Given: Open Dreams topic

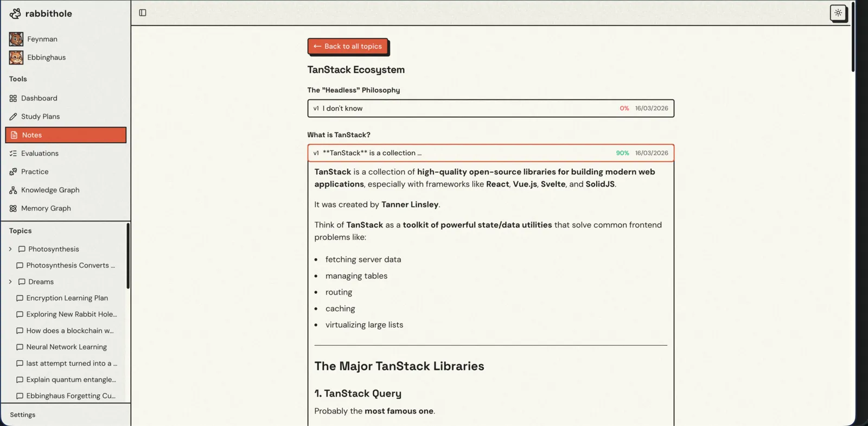Looking at the screenshot, I should 41,282.
